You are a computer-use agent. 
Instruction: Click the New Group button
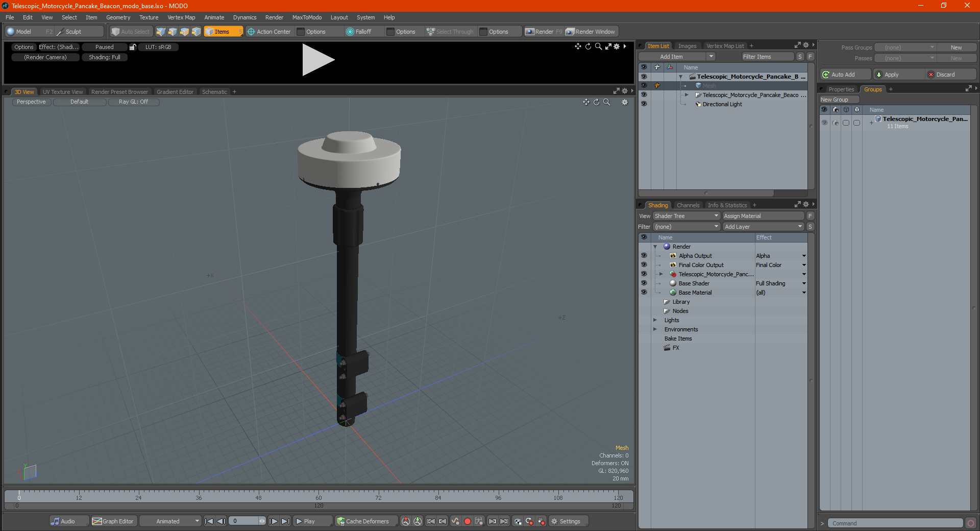click(839, 100)
